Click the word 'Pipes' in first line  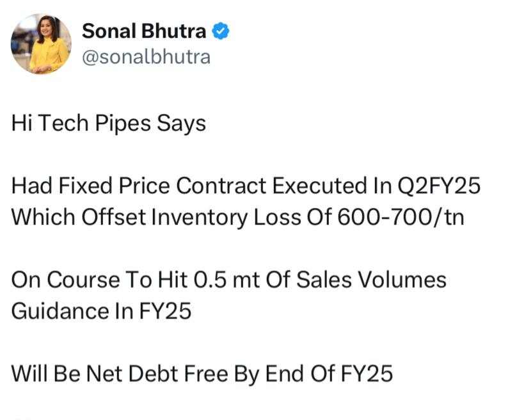click(x=123, y=124)
